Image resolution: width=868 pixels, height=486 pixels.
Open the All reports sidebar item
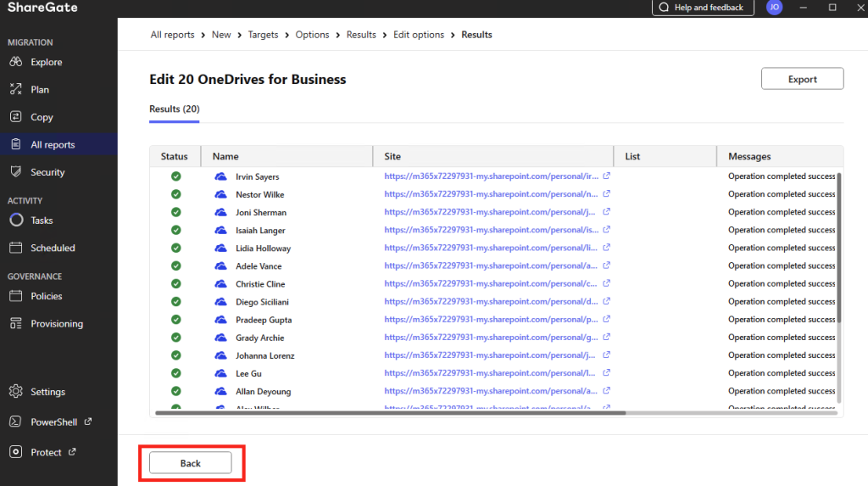58,145
